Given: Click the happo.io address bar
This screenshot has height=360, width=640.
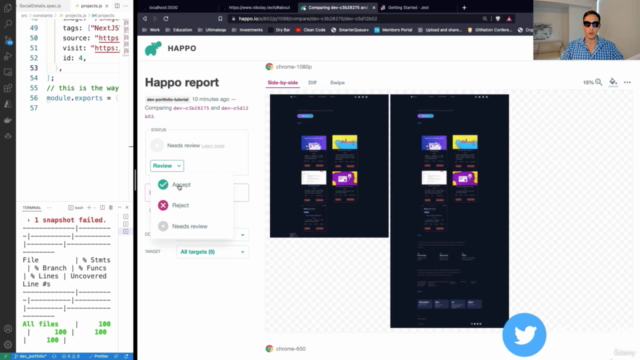Looking at the screenshot, I should pyautogui.click(x=355, y=19).
